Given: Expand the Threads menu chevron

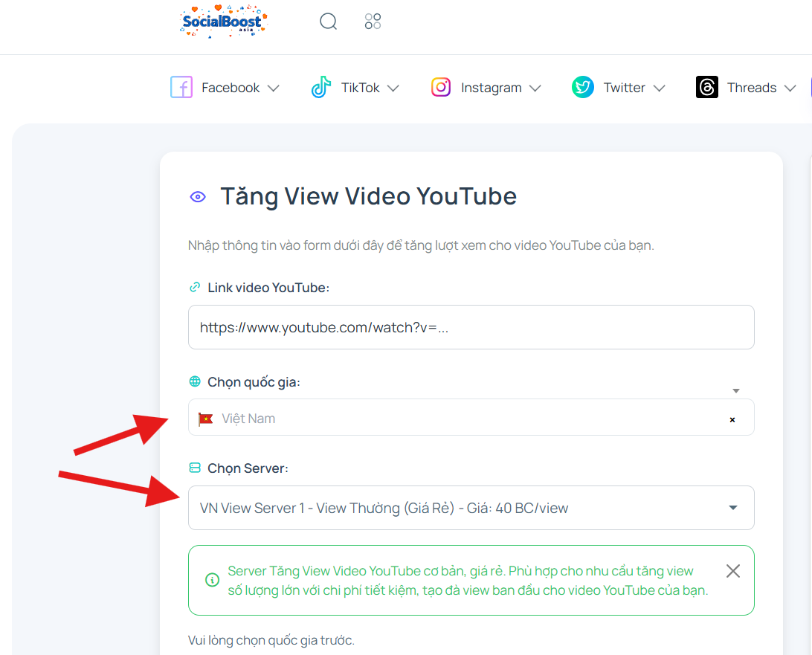Looking at the screenshot, I should tap(790, 88).
